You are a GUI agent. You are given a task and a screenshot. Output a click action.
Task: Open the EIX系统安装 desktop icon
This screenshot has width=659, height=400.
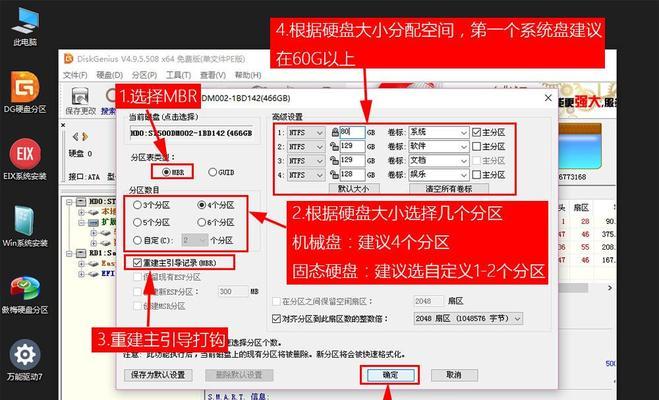click(x=25, y=160)
